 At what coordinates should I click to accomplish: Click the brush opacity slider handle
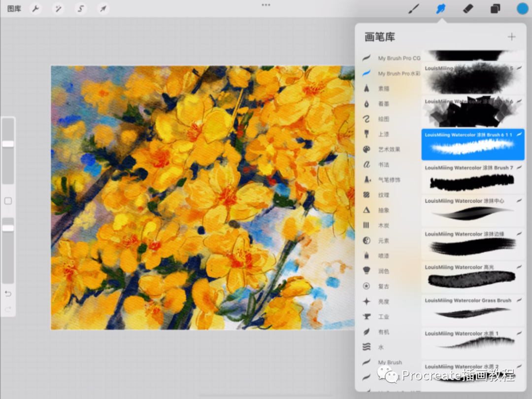pos(8,228)
